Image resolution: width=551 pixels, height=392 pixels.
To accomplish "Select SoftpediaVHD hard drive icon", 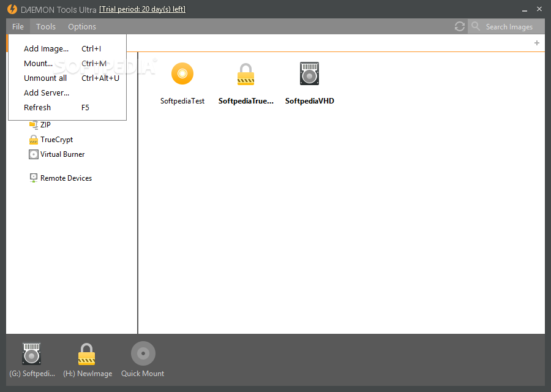I will [310, 73].
